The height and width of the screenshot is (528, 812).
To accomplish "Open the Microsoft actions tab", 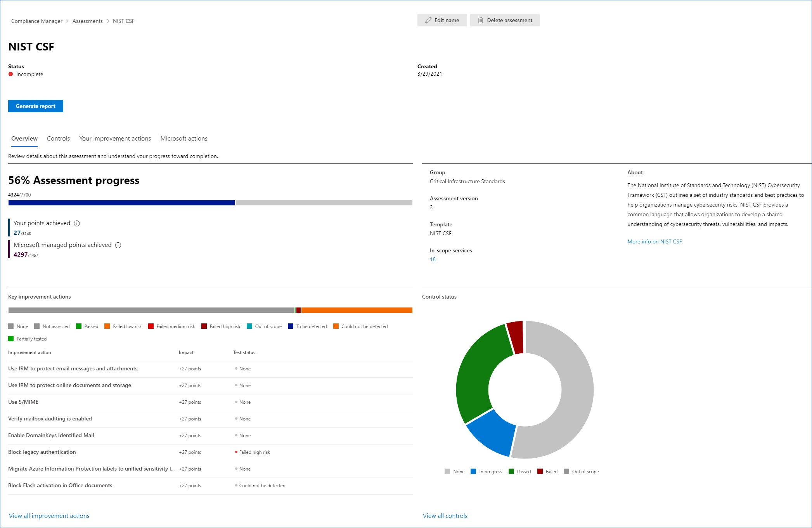I will pyautogui.click(x=184, y=138).
